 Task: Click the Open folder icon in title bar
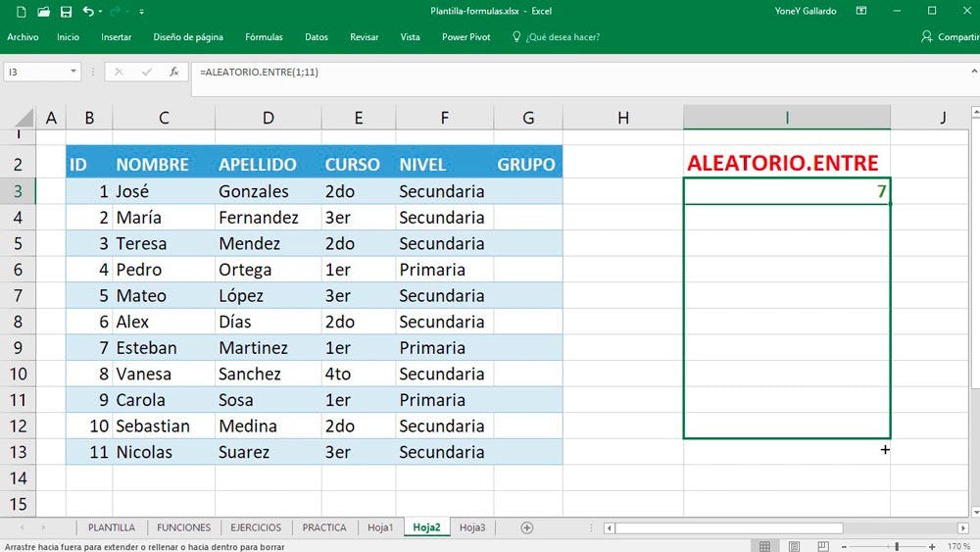(43, 12)
